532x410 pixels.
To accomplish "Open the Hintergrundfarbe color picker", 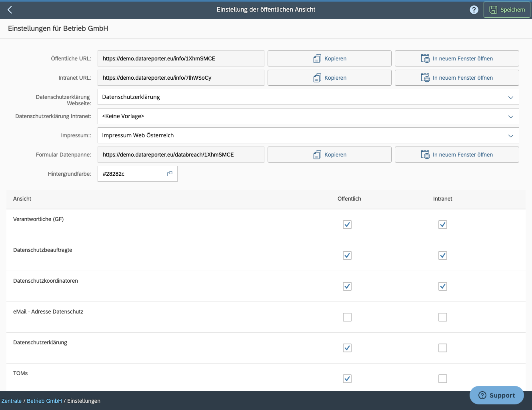I will (x=169, y=173).
